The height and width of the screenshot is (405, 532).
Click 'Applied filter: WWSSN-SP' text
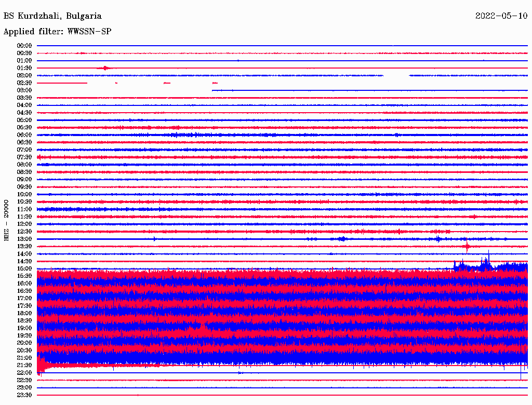[x=57, y=32]
